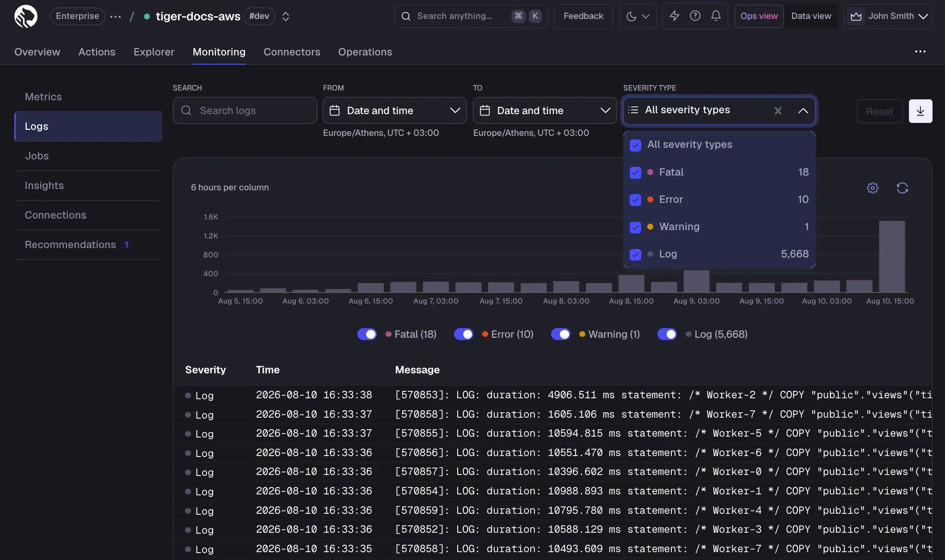The image size is (945, 560).
Task: Expand the theme selector chevron
Action: (646, 16)
